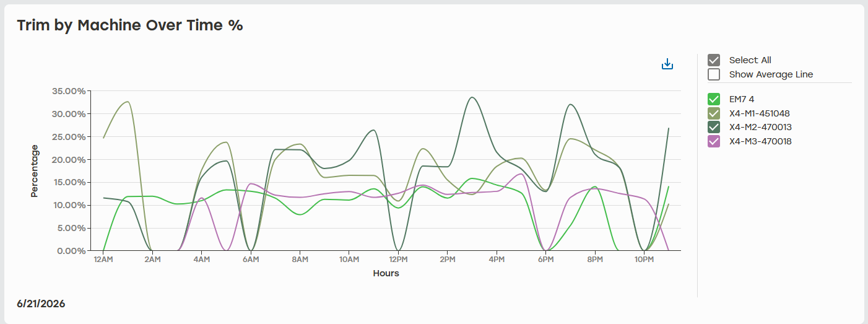Click the 0.00% y-axis label
The image size is (868, 324).
coord(71,251)
